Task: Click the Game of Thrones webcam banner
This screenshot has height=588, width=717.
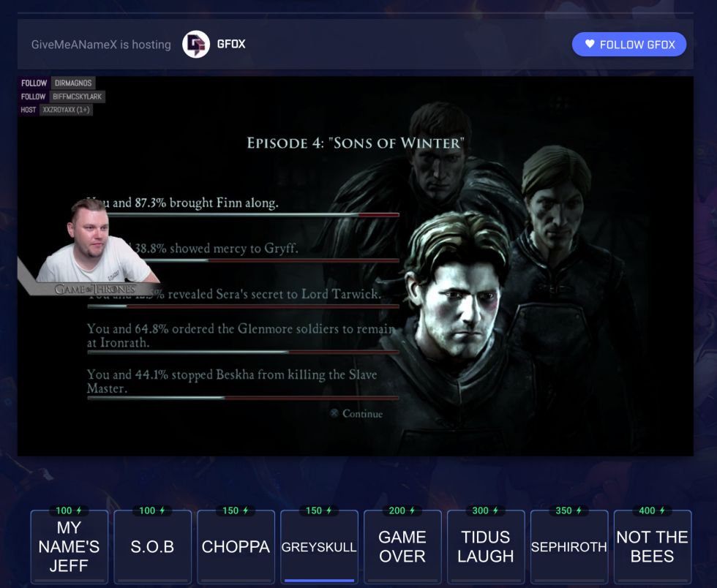Action: 95,289
